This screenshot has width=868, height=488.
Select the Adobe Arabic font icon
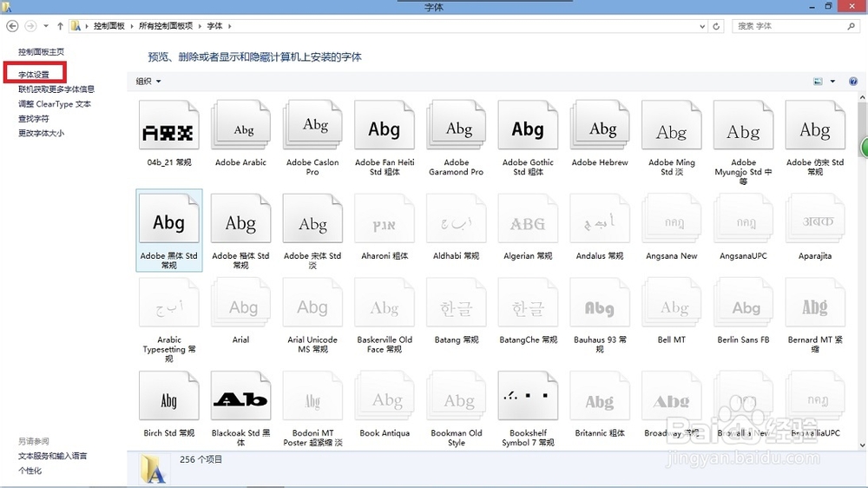(x=240, y=125)
